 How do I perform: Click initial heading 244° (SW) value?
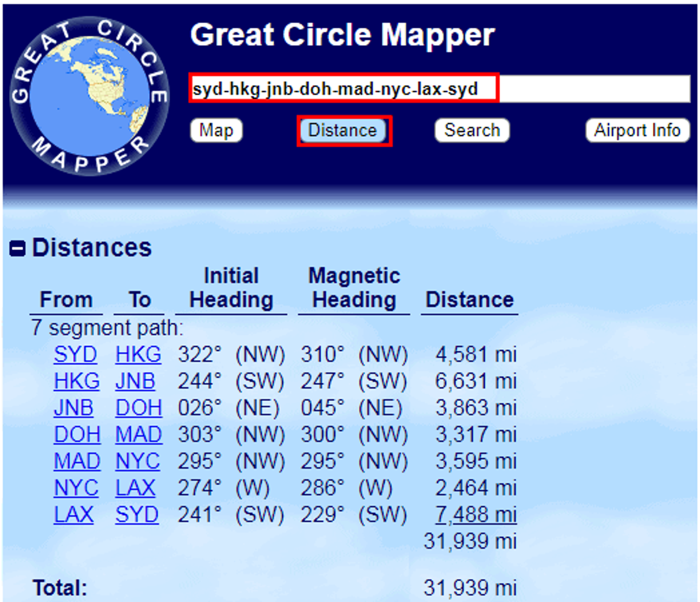point(231,381)
